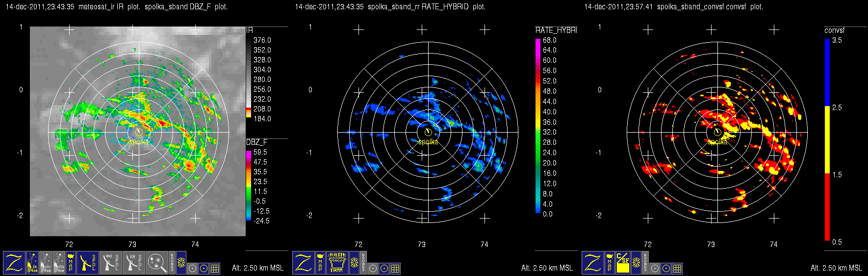The image size is (868, 276).
Task: Toggle BOUNDS button in the convsf panel
Action: pyautogui.click(x=645, y=263)
